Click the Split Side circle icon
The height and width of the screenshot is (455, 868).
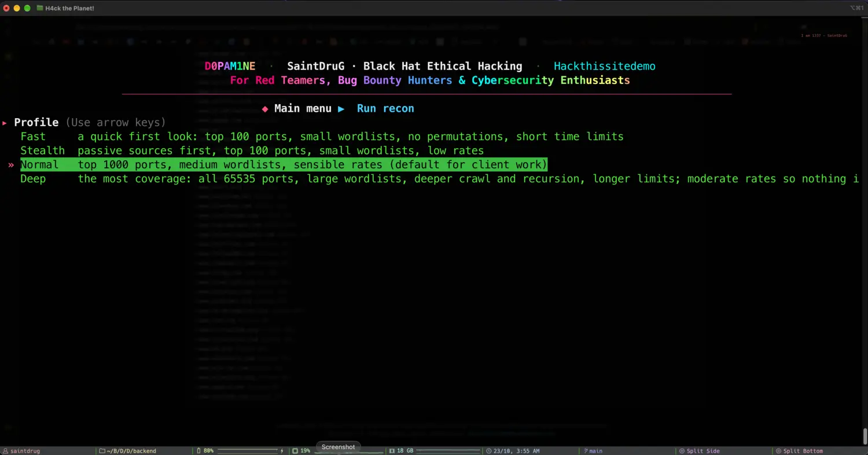[682, 451]
